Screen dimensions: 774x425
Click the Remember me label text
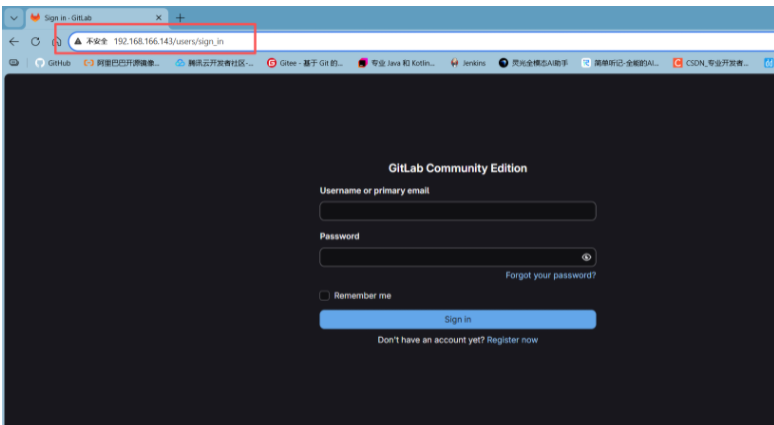tap(362, 296)
